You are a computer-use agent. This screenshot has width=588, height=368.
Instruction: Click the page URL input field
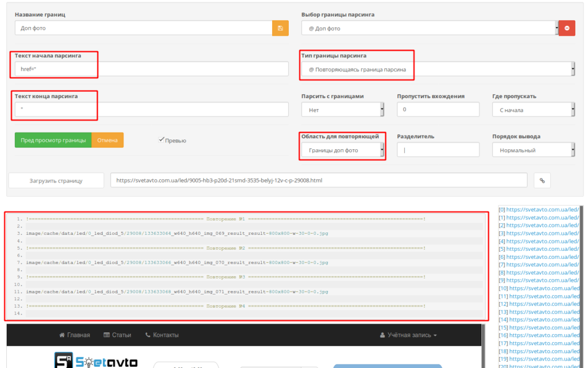tap(319, 180)
